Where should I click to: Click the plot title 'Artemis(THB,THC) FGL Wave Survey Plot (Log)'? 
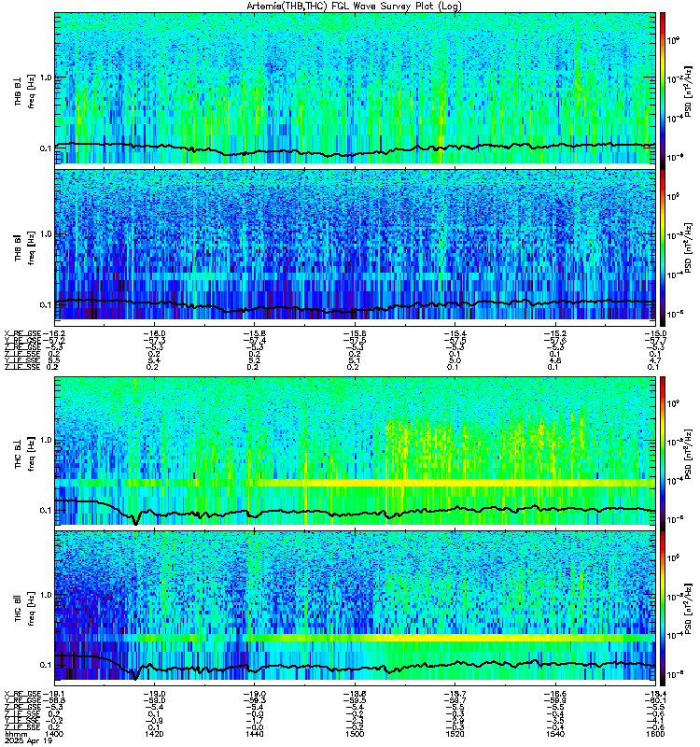point(354,7)
